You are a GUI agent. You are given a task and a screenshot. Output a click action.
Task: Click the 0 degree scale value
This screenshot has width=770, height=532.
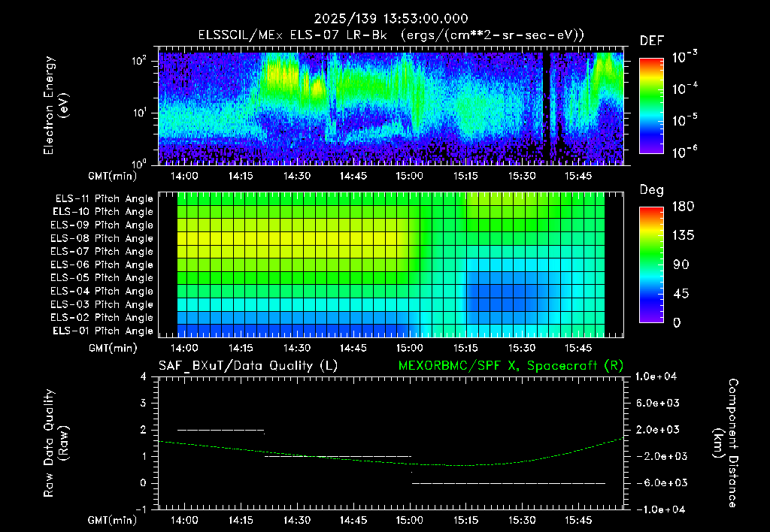(x=677, y=322)
